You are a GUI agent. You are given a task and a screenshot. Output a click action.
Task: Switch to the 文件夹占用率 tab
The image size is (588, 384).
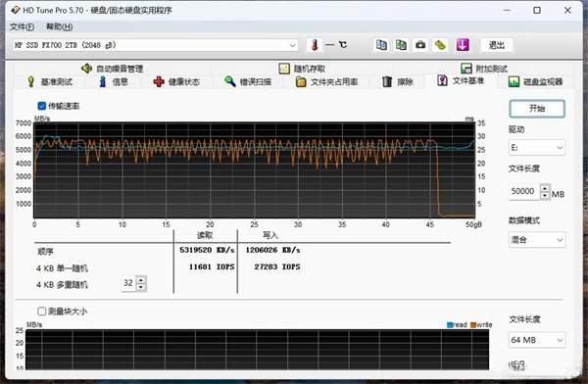click(x=326, y=81)
